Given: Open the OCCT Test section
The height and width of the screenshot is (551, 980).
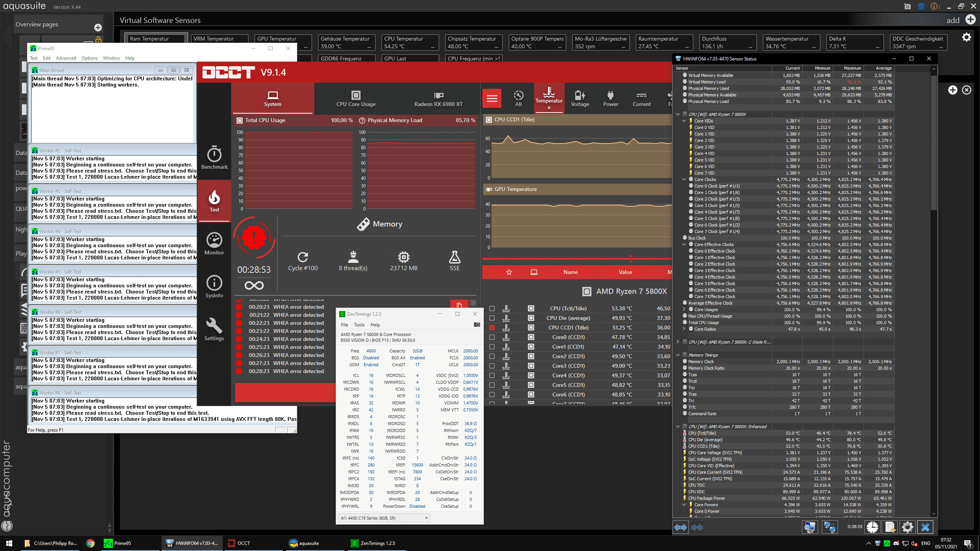Looking at the screenshot, I should 214,201.
